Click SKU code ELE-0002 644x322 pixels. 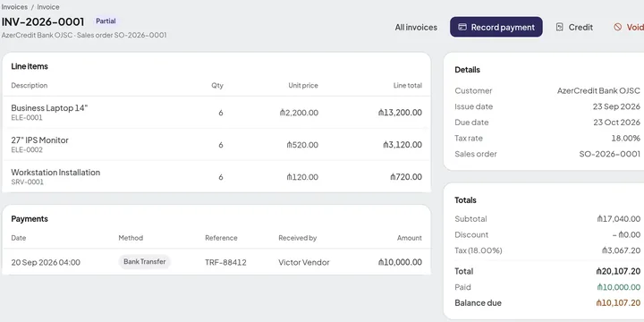pyautogui.click(x=27, y=150)
